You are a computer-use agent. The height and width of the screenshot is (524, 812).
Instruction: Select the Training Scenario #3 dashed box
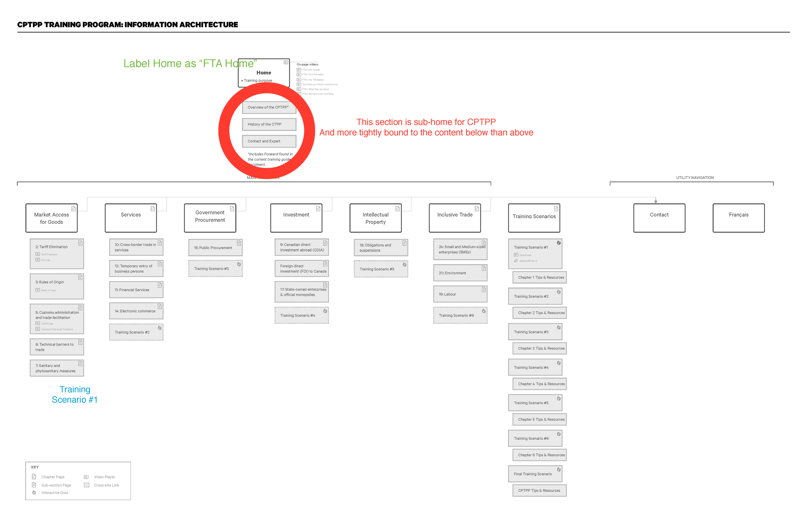click(215, 268)
